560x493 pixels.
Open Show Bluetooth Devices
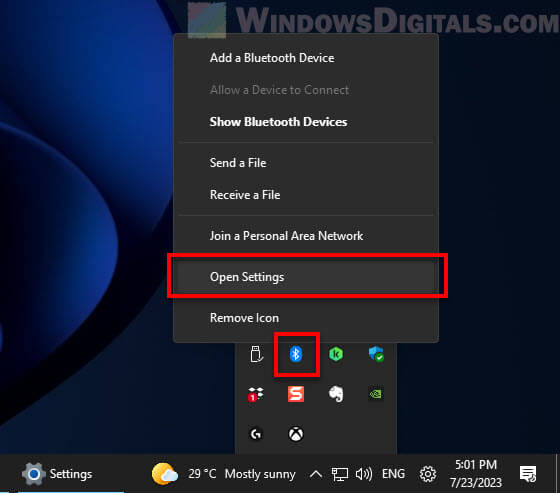(x=306, y=122)
